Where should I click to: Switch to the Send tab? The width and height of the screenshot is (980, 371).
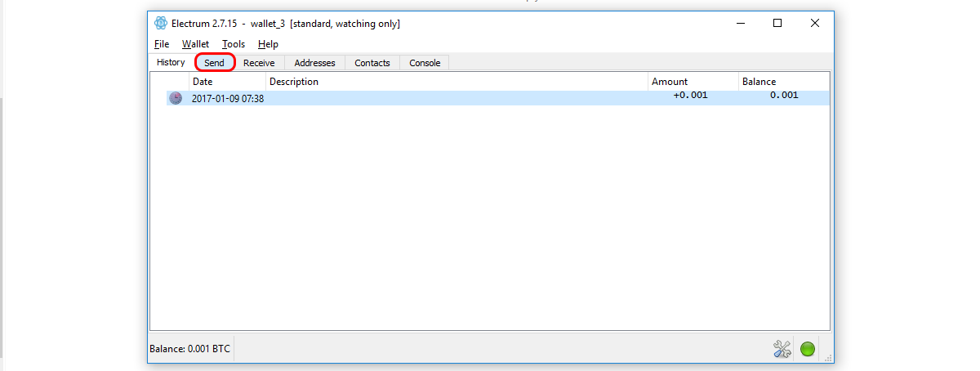click(x=215, y=63)
